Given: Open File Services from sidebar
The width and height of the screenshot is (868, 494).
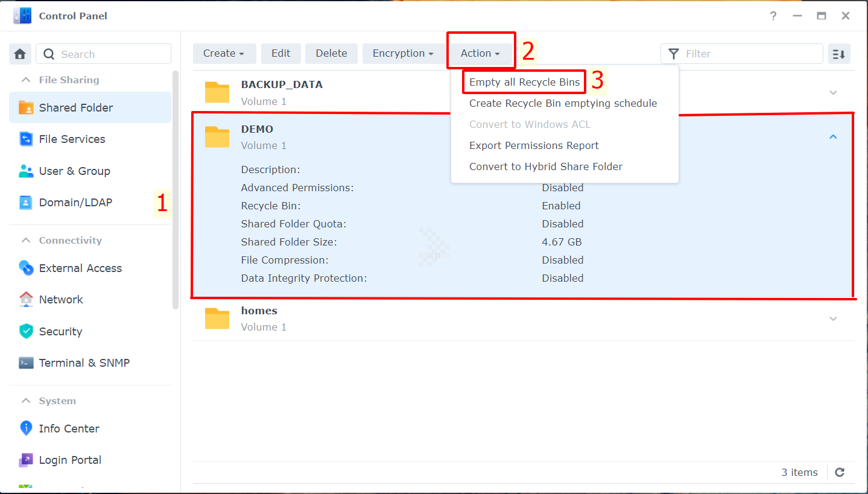Looking at the screenshot, I should click(72, 139).
